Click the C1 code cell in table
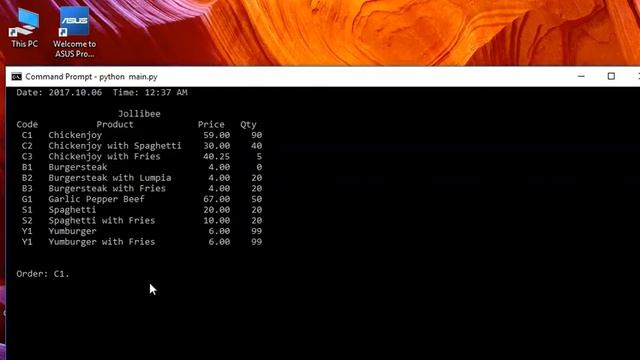The width and height of the screenshot is (640, 360). pos(27,135)
